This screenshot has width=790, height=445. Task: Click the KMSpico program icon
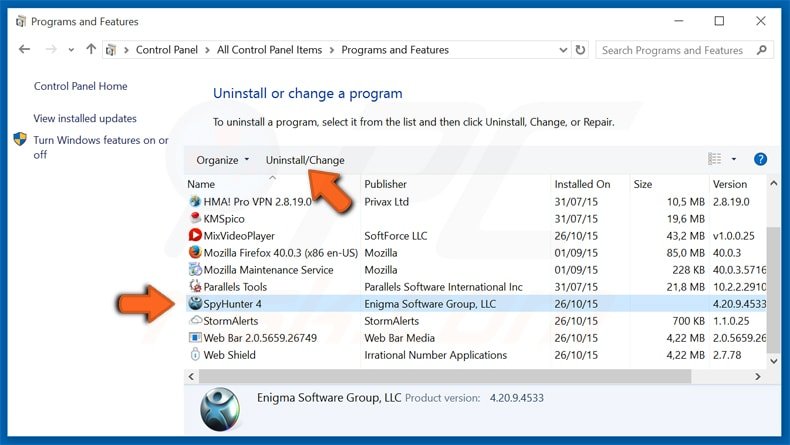pyautogui.click(x=195, y=218)
